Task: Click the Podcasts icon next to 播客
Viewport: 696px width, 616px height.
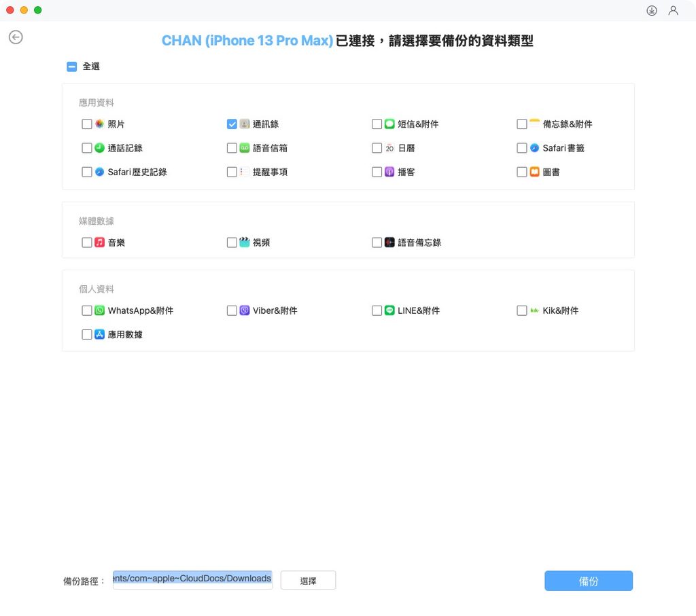Action: click(389, 172)
